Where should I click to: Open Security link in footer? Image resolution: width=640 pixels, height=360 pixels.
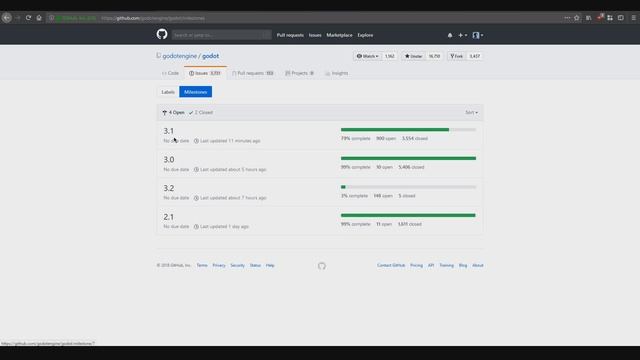coord(237,265)
